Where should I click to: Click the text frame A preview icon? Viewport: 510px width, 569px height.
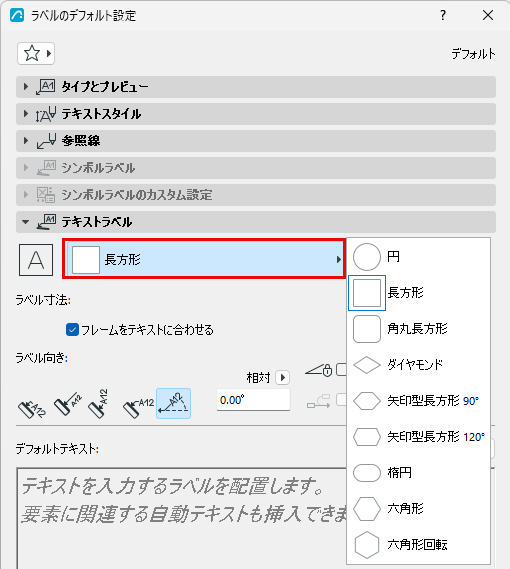36,260
